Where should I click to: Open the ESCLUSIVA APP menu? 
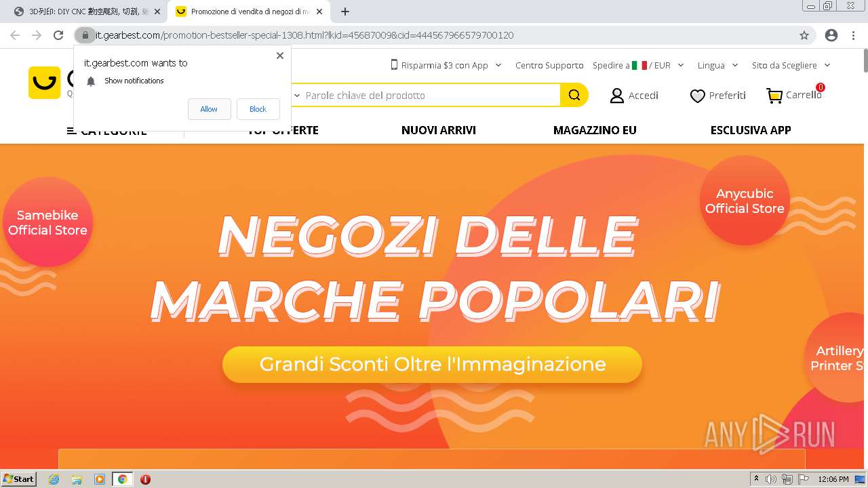point(751,130)
